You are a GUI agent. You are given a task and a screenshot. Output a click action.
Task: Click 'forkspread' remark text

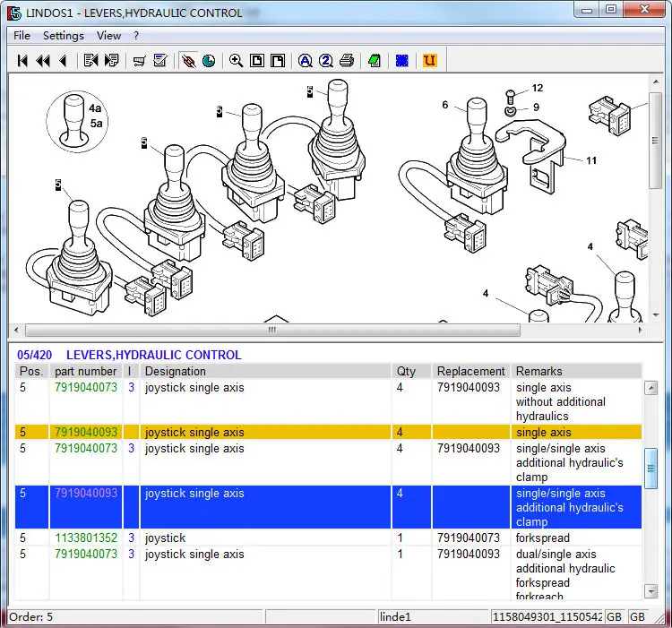543,538
